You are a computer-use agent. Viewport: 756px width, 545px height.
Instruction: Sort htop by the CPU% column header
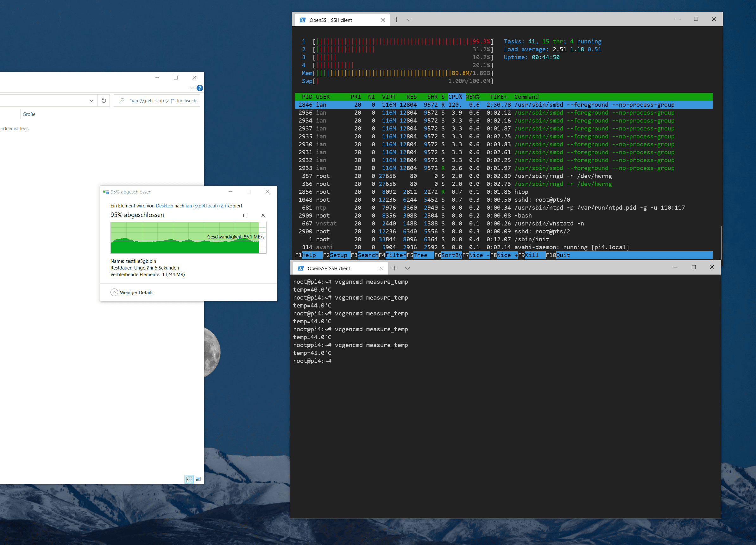tap(455, 97)
